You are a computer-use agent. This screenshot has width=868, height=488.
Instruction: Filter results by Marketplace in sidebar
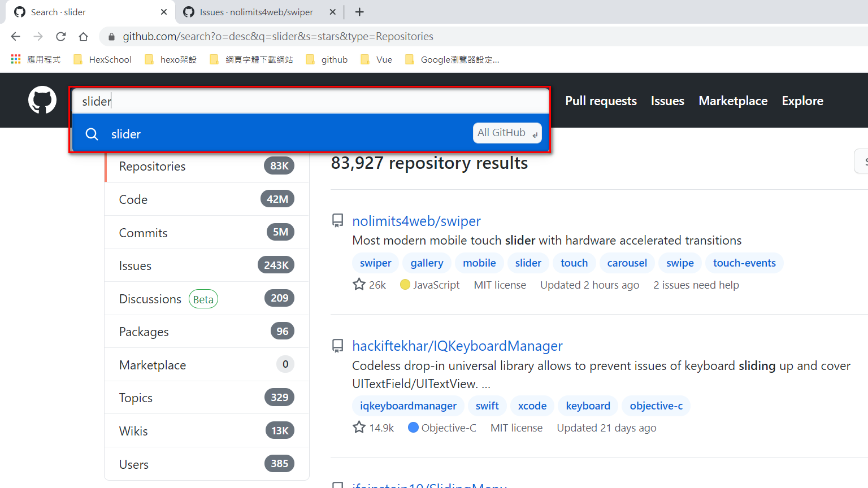pyautogui.click(x=207, y=365)
